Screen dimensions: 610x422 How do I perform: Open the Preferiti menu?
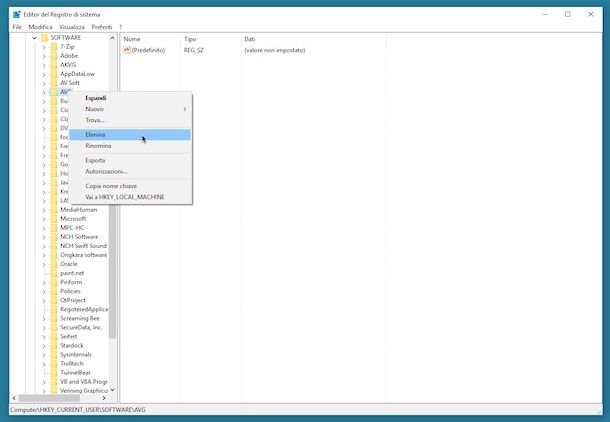(x=102, y=27)
